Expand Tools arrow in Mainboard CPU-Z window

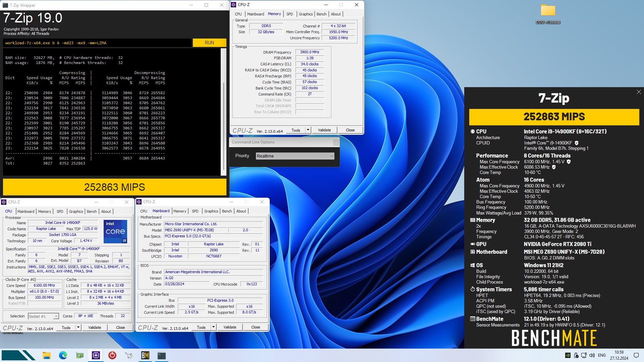(x=213, y=327)
